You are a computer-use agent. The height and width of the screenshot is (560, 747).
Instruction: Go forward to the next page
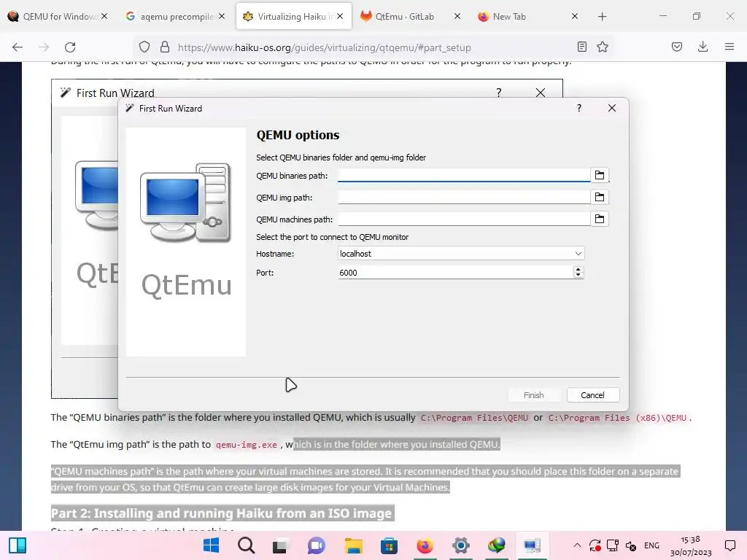point(44,47)
